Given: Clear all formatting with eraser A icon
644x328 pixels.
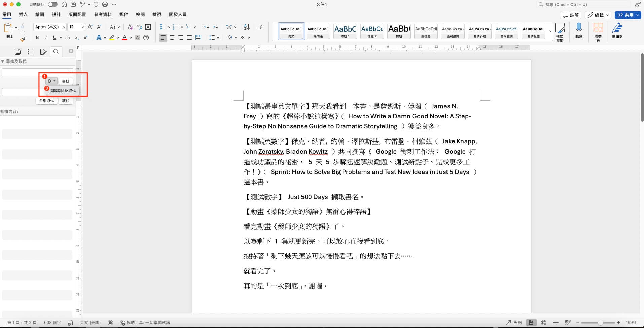Looking at the screenshot, I should [131, 27].
